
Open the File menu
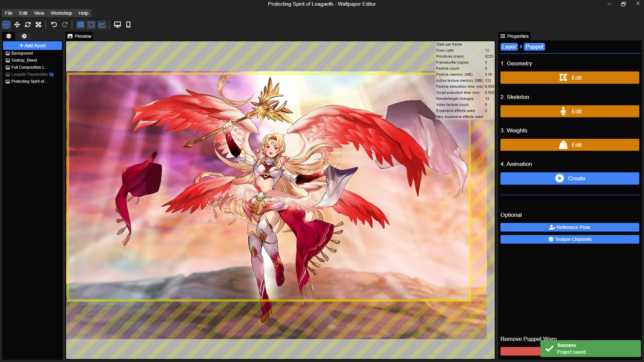click(x=9, y=13)
